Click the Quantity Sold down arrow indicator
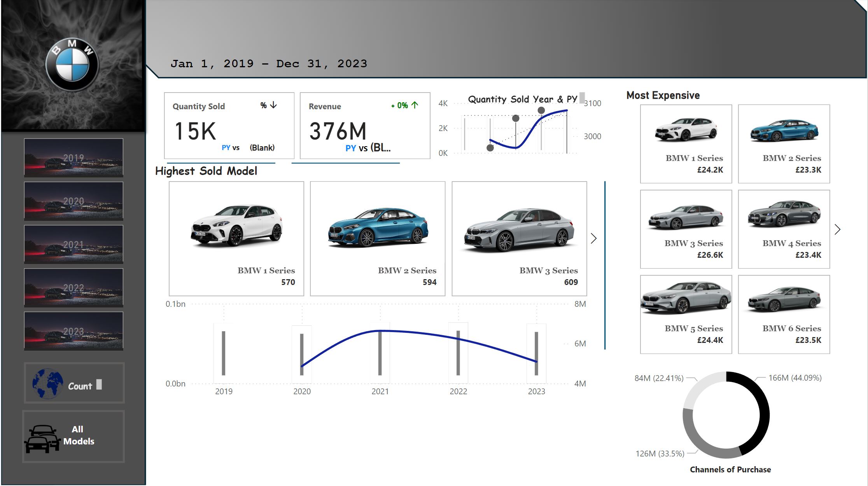This screenshot has width=868, height=486. point(273,105)
